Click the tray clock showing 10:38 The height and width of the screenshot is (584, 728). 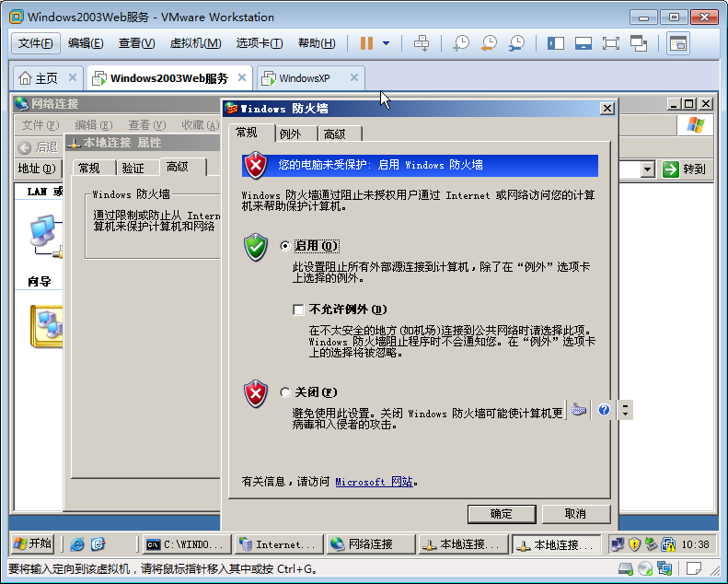(695, 544)
